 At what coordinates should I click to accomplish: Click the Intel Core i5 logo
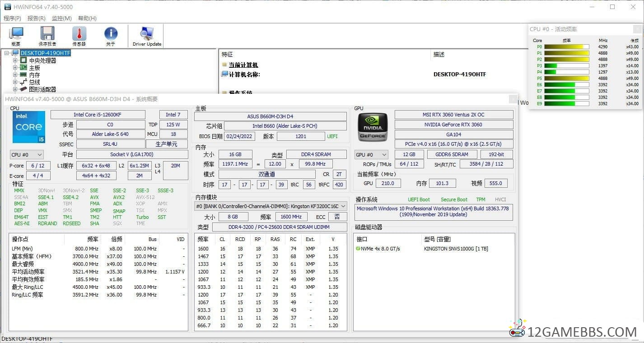(x=29, y=127)
